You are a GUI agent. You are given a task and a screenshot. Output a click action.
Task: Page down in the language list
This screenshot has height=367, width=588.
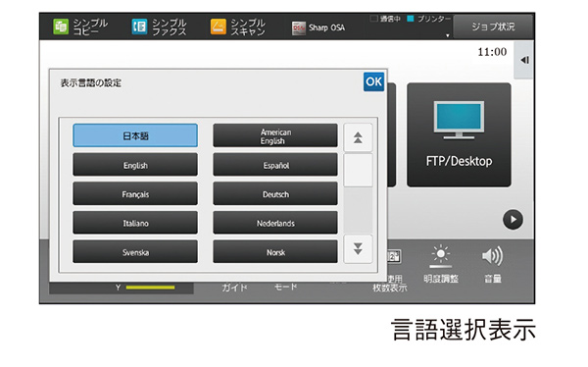point(358,248)
